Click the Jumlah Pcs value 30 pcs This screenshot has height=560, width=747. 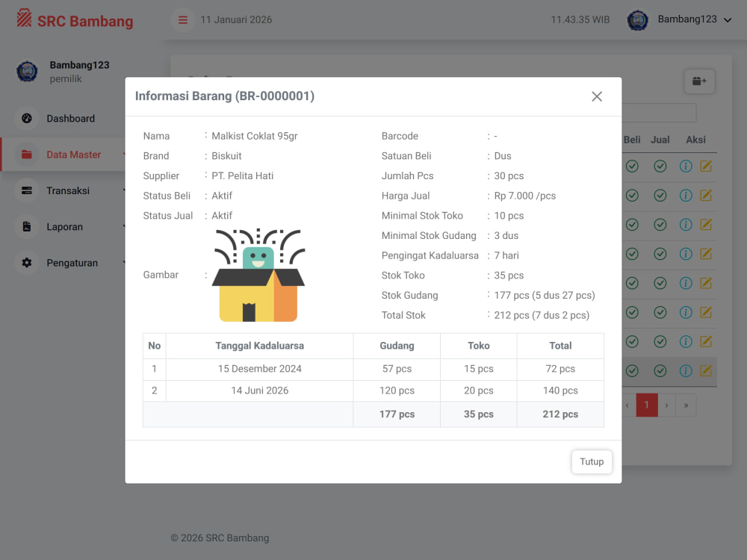[x=509, y=176]
